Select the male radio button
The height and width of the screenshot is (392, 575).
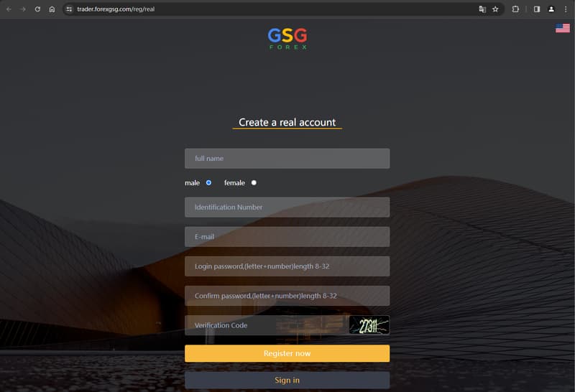[x=208, y=182]
